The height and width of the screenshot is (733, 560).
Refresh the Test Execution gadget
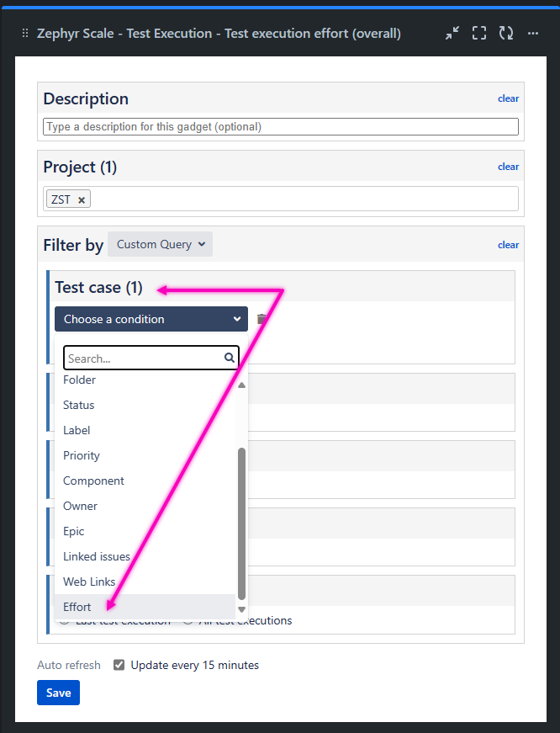pyautogui.click(x=506, y=34)
